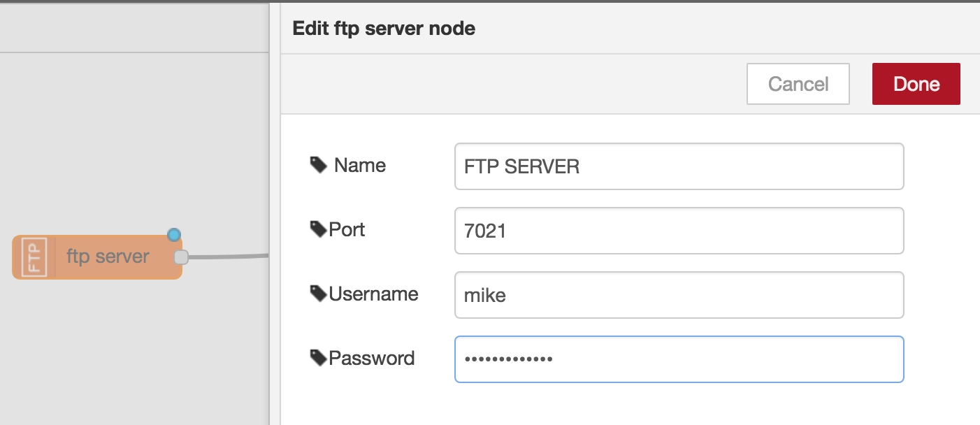Click the wire leaving the ftp server node
The image size is (980, 425).
pos(229,256)
